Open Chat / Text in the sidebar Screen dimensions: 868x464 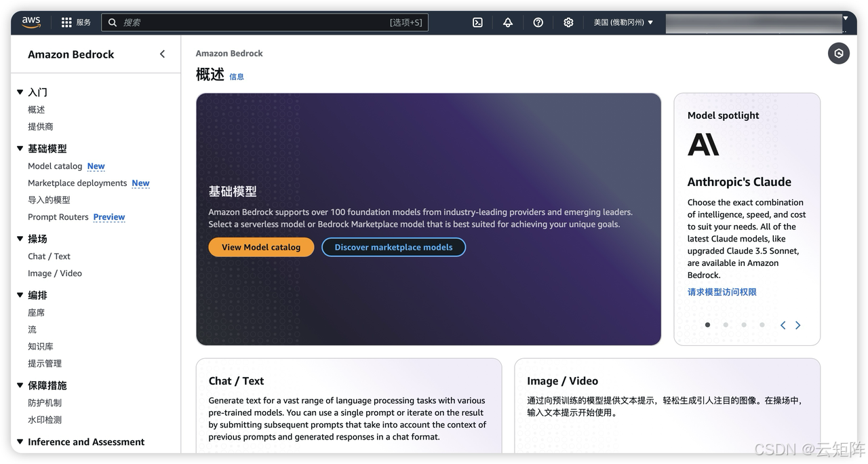pyautogui.click(x=49, y=256)
